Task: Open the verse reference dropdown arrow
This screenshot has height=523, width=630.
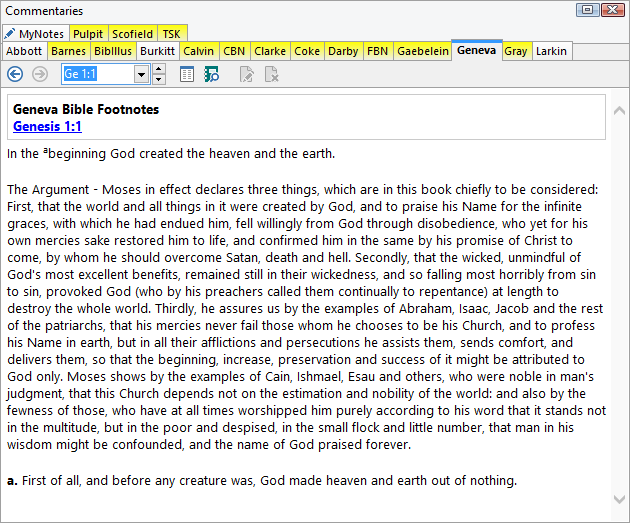Action: coord(141,74)
